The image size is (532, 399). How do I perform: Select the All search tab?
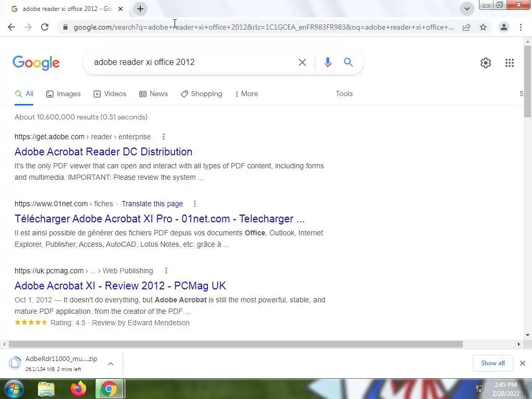click(x=24, y=94)
